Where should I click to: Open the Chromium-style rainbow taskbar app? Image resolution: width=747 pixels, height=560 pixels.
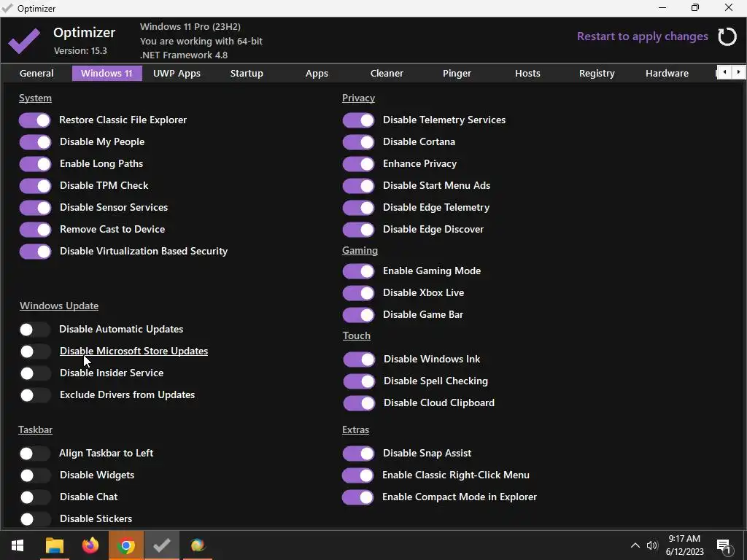click(198, 545)
